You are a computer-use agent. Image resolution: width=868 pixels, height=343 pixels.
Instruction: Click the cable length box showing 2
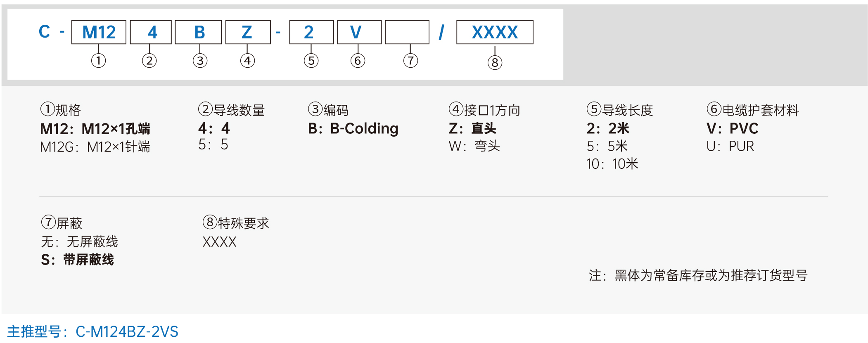[311, 32]
